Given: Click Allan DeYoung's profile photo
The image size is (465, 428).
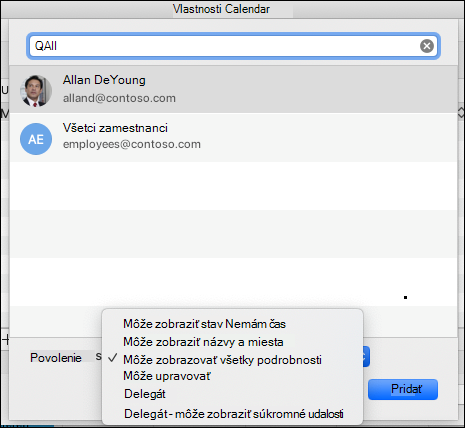Looking at the screenshot, I should 36,91.
